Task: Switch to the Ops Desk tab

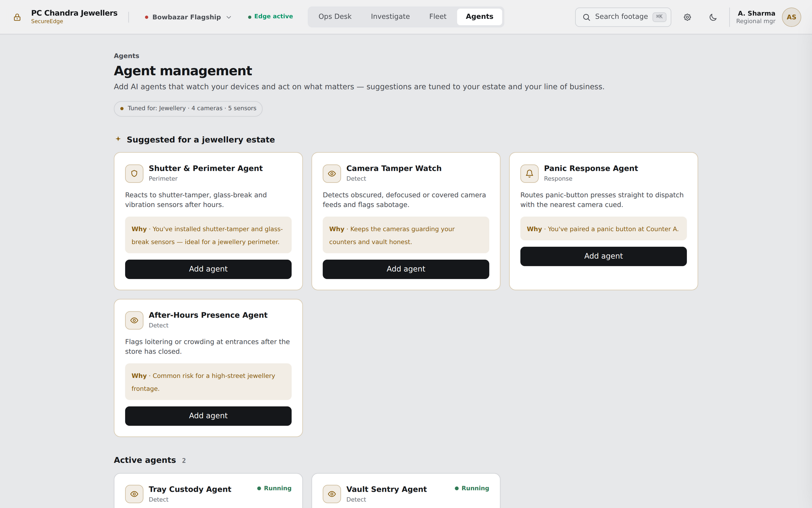Action: coord(335,17)
